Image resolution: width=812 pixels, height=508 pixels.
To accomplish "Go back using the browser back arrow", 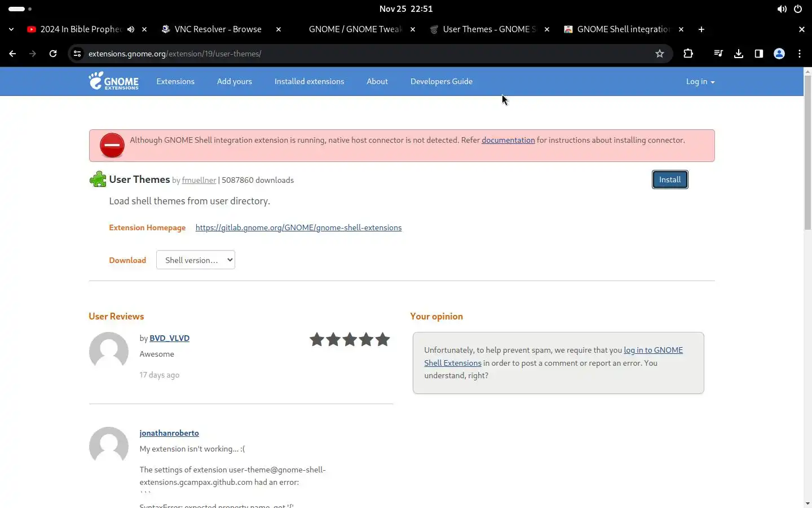I will (x=12, y=54).
